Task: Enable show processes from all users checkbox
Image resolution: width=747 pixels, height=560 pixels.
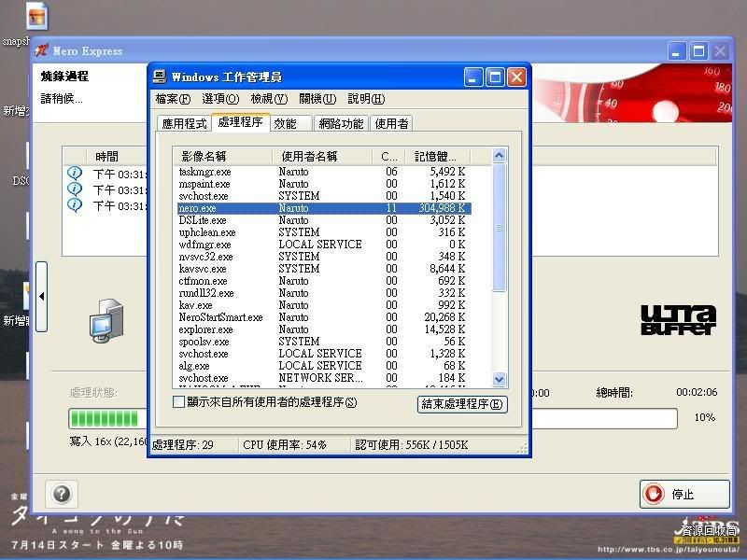Action: pos(178,402)
